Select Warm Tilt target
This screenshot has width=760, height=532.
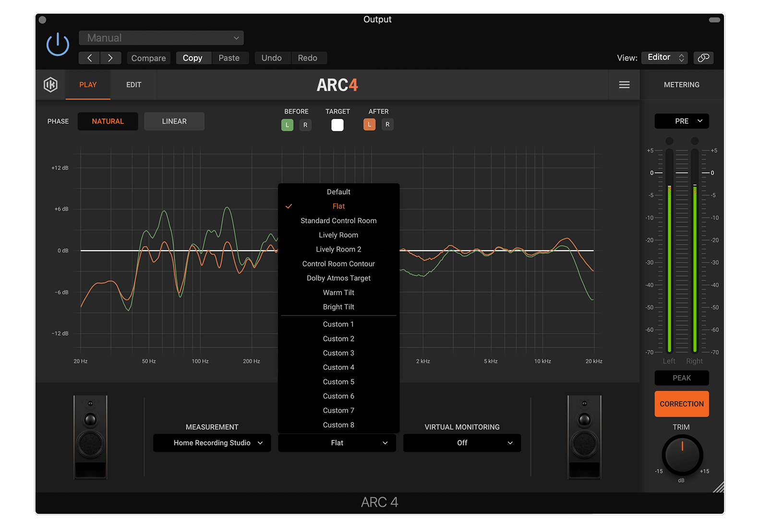click(338, 293)
